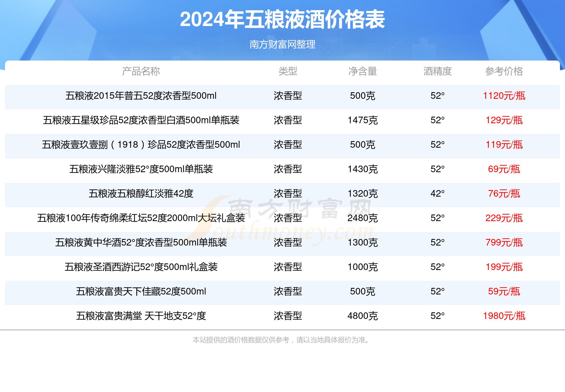The width and height of the screenshot is (565, 392).
Task: Select 五粮液兴隆淡雅52°度500ml单瓶装 product name
Action: point(141,169)
